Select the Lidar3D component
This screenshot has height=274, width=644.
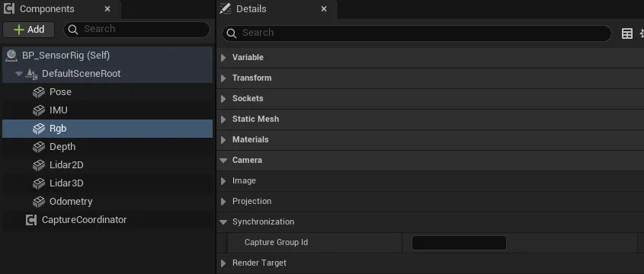[x=107, y=183]
